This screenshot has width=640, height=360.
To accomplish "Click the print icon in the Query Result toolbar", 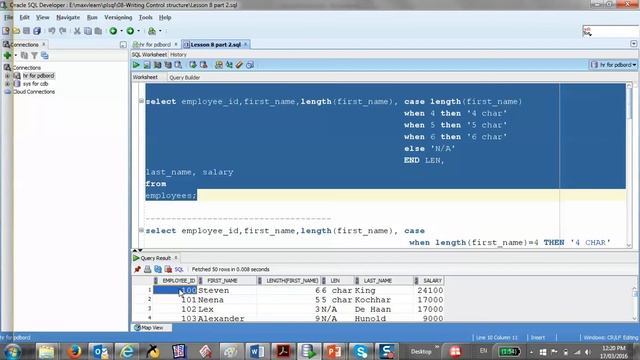I will [147, 269].
